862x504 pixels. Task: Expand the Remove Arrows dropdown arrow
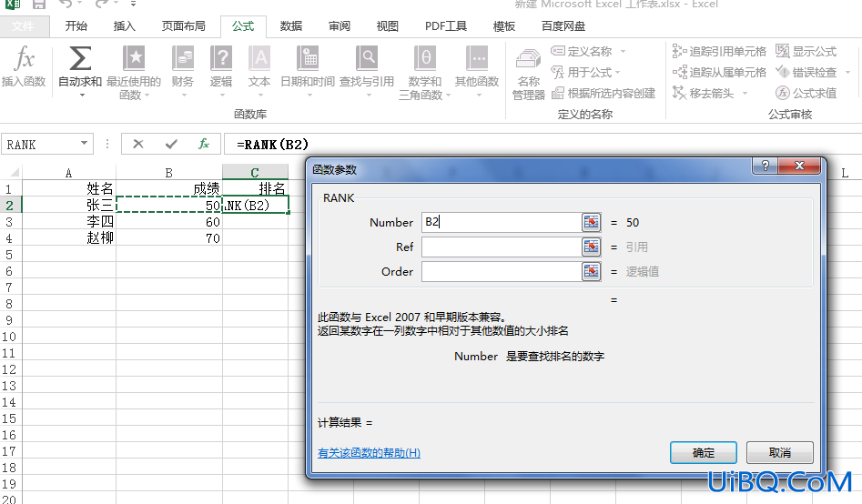(745, 93)
